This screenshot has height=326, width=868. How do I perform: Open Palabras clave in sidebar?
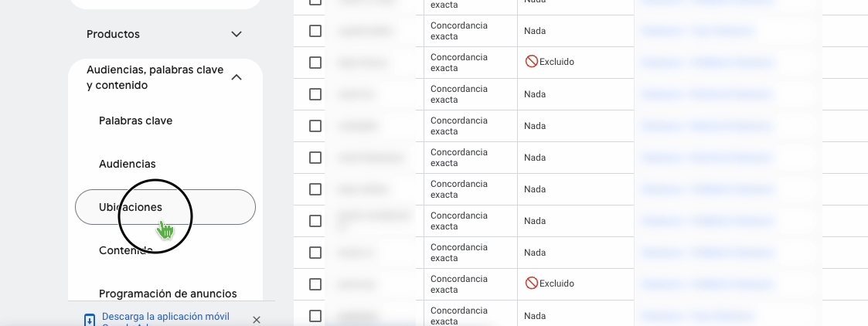click(135, 121)
